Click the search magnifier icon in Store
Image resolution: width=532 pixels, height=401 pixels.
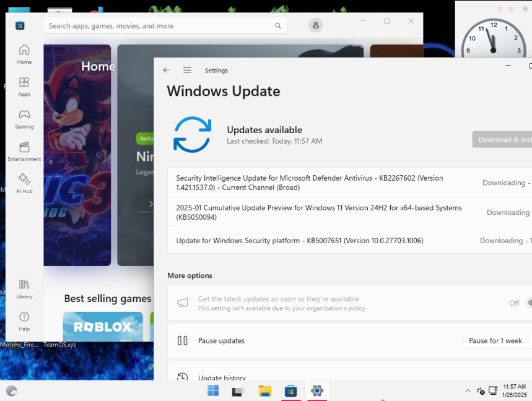tap(278, 26)
